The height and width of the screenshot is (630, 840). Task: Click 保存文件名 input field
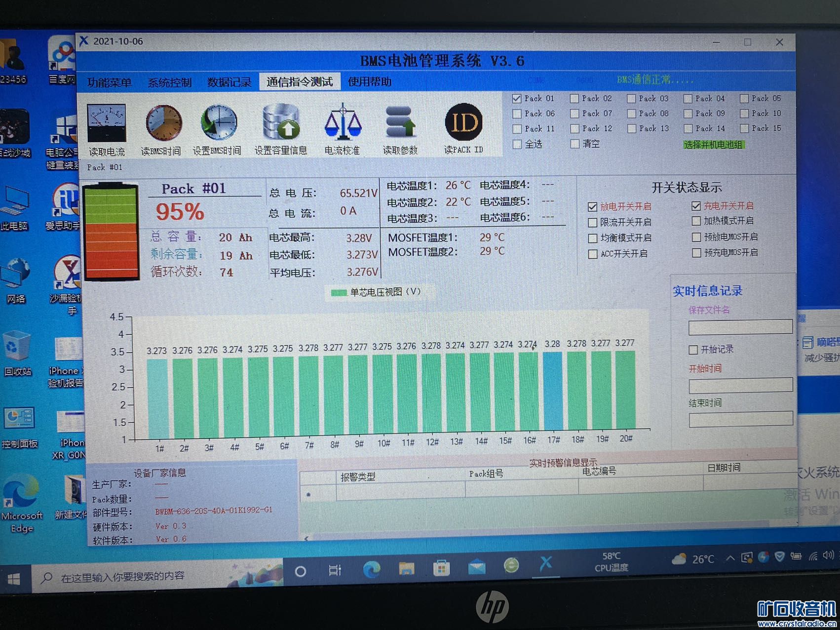click(x=740, y=327)
